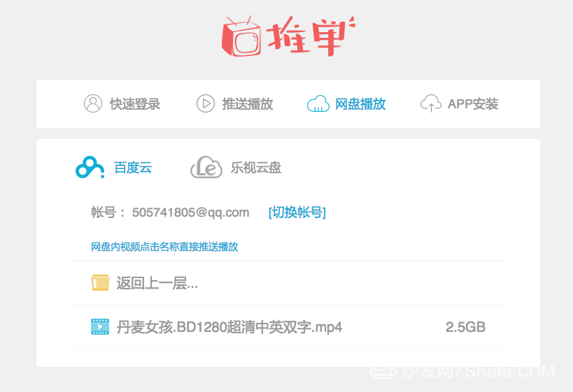Switch to the 乐视云盘 tab
The height and width of the screenshot is (392, 573).
(x=236, y=168)
